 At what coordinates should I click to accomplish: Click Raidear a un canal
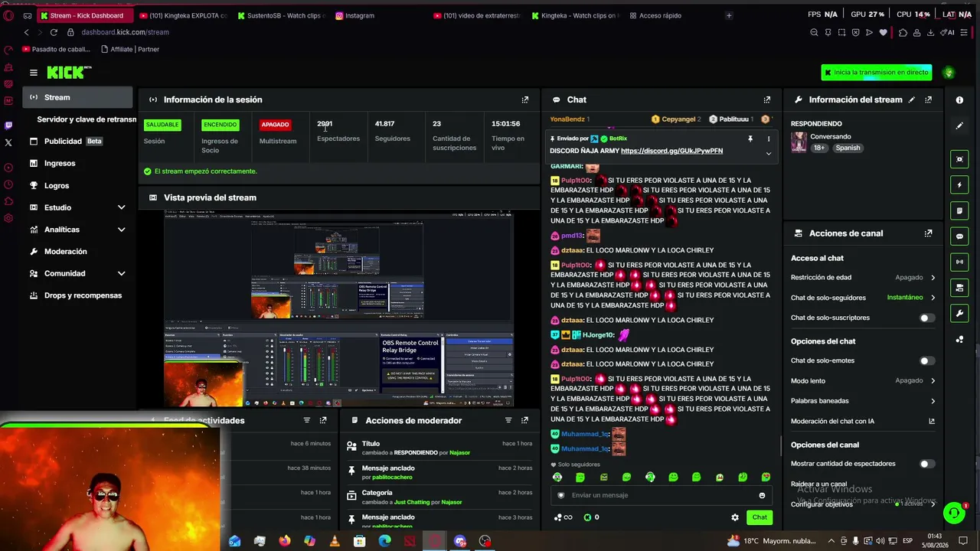[818, 484]
